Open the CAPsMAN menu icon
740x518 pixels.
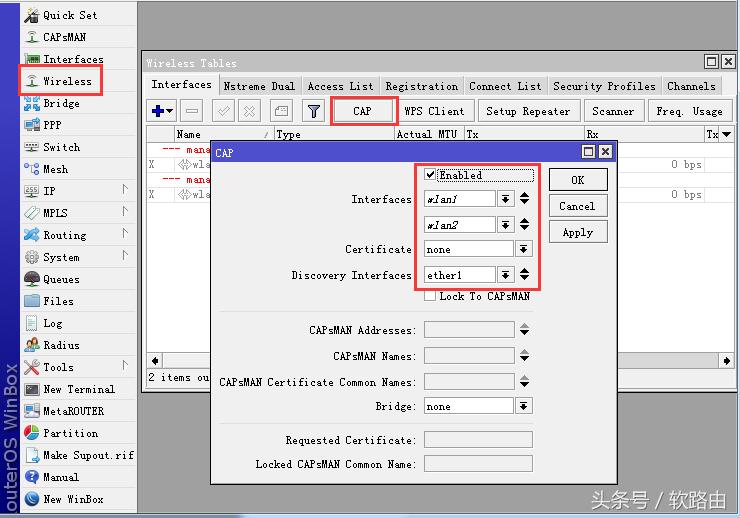tap(32, 37)
